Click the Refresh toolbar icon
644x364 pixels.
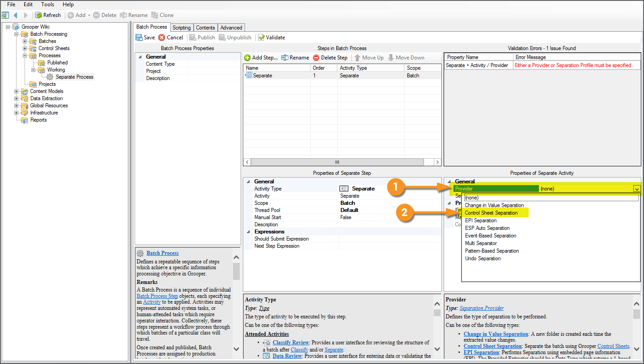[x=39, y=15]
